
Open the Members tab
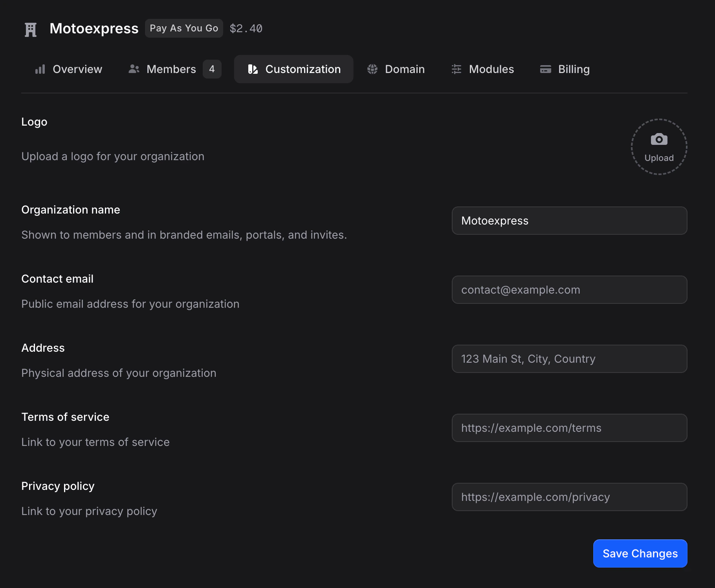point(171,69)
